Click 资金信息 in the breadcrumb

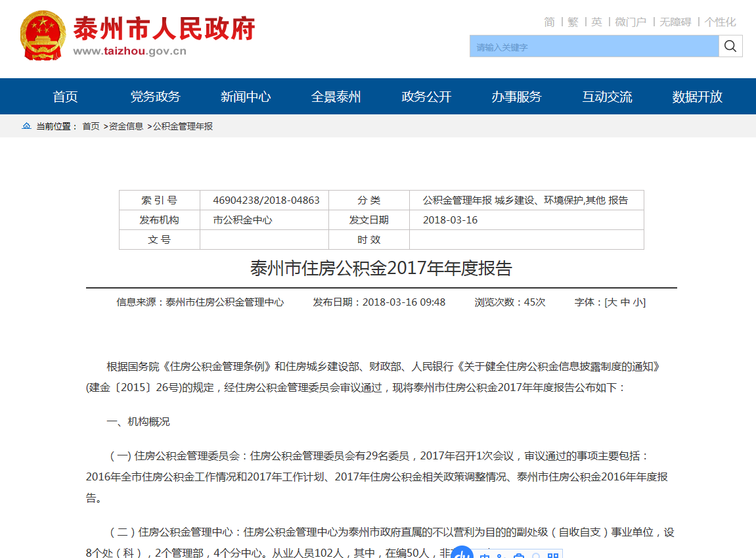point(125,126)
